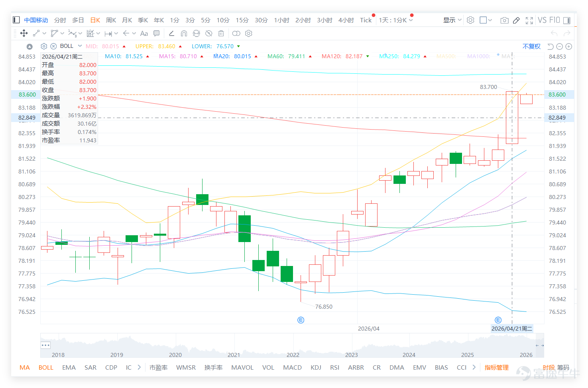
Task: Toggle the MA main indicator
Action: point(25,367)
